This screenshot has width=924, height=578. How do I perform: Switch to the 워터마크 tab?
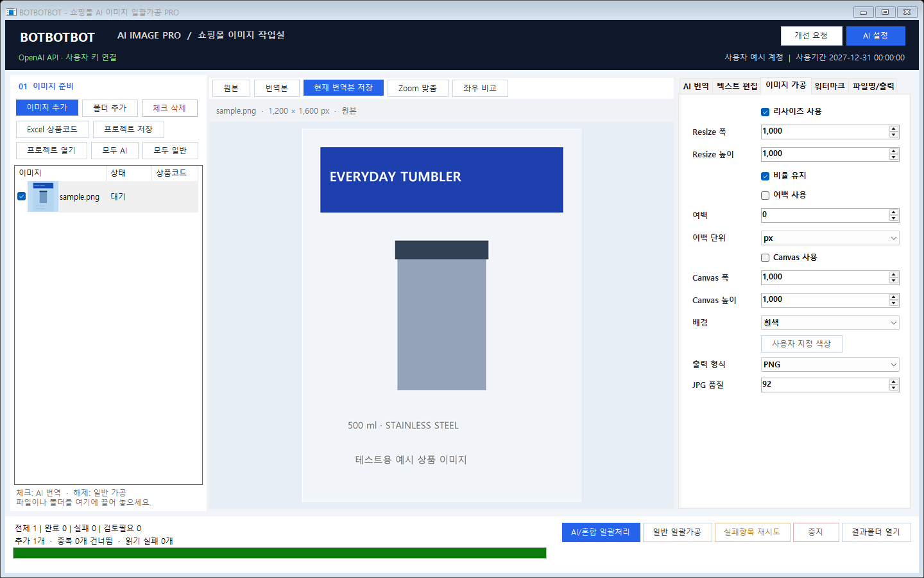pyautogui.click(x=829, y=86)
